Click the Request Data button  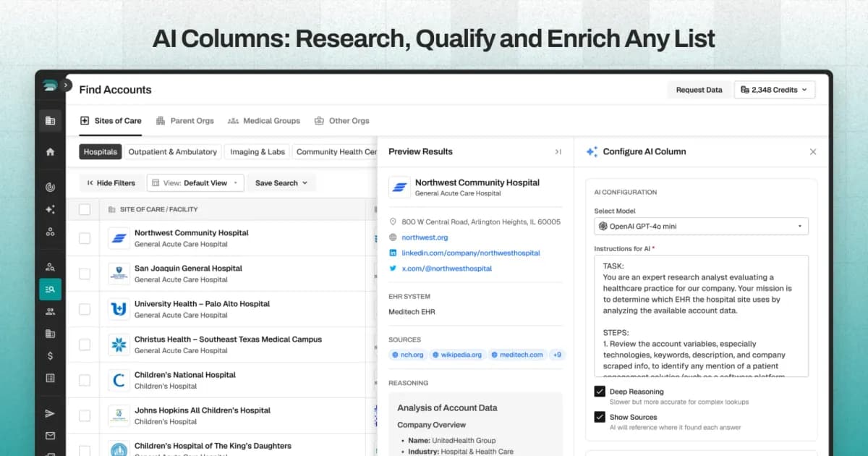coord(699,90)
